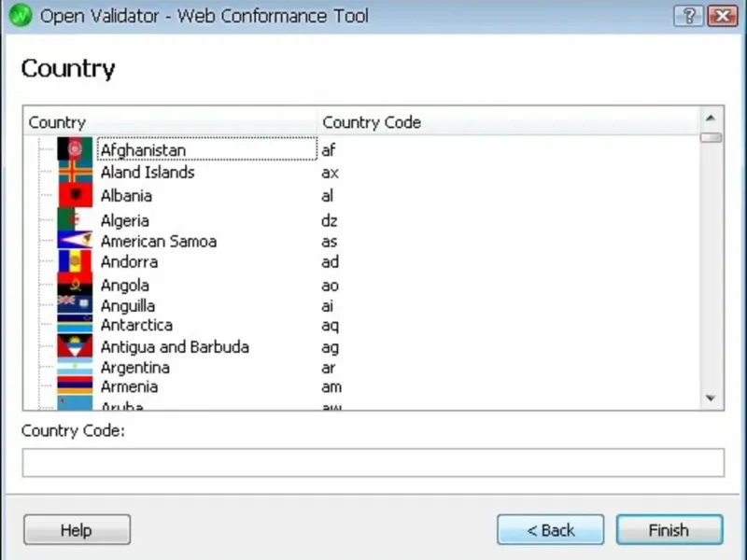This screenshot has width=747, height=560.
Task: Click country code 'ar'
Action: coord(329,368)
